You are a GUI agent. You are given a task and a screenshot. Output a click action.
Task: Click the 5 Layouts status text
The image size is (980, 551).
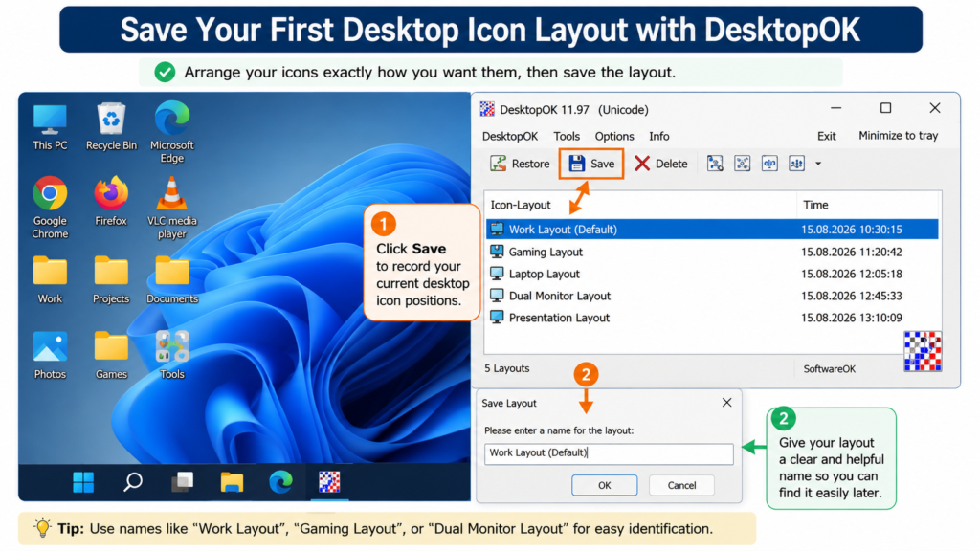[x=507, y=368]
